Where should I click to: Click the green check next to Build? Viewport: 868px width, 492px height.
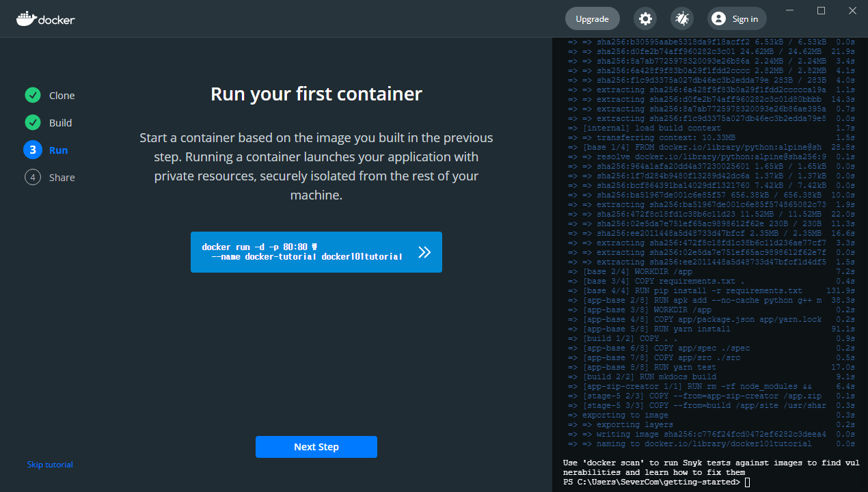click(33, 122)
